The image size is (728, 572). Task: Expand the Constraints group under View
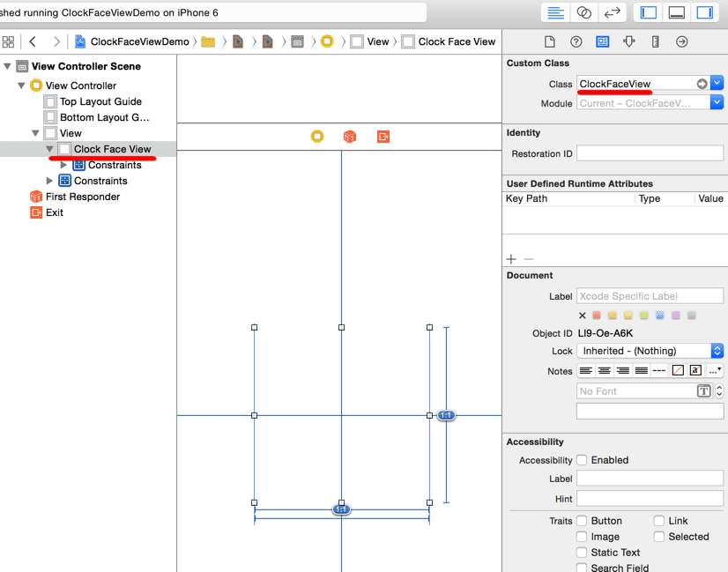coord(50,182)
